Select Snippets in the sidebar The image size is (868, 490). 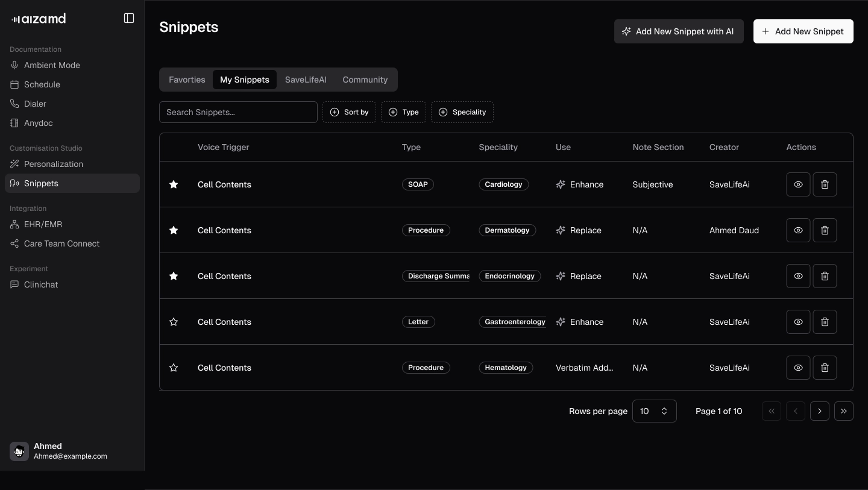pyautogui.click(x=72, y=183)
